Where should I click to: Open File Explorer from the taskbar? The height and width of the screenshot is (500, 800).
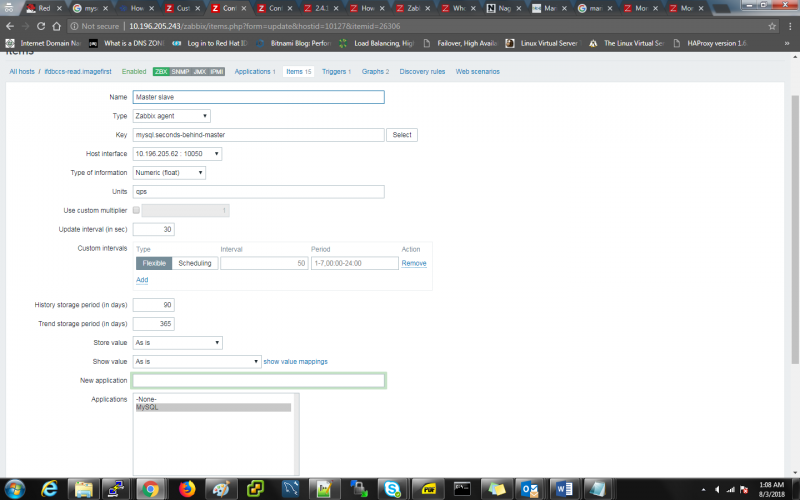coord(84,489)
